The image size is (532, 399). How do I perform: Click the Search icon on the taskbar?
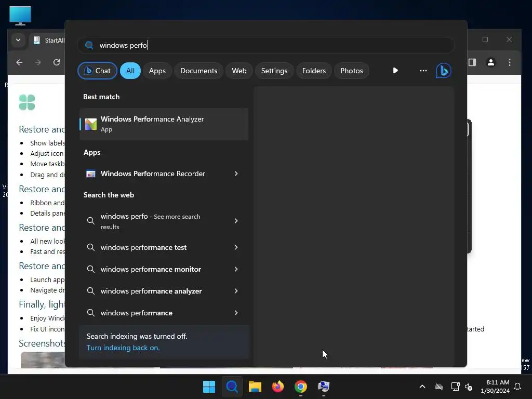(232, 387)
